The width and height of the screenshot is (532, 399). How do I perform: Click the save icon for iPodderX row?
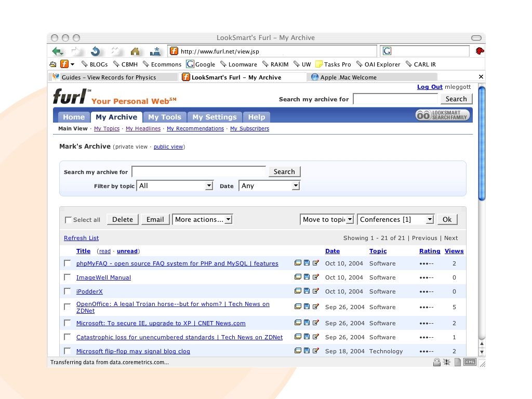307,291
